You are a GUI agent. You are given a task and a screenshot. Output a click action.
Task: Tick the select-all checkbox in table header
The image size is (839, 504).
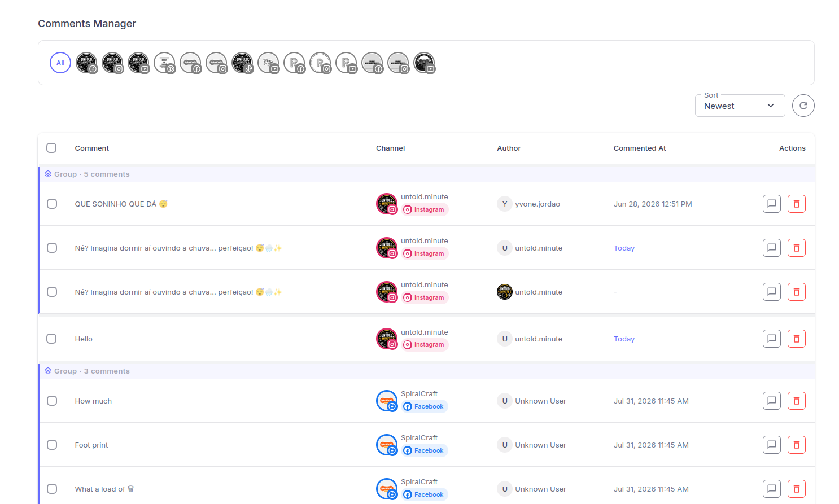(51, 148)
